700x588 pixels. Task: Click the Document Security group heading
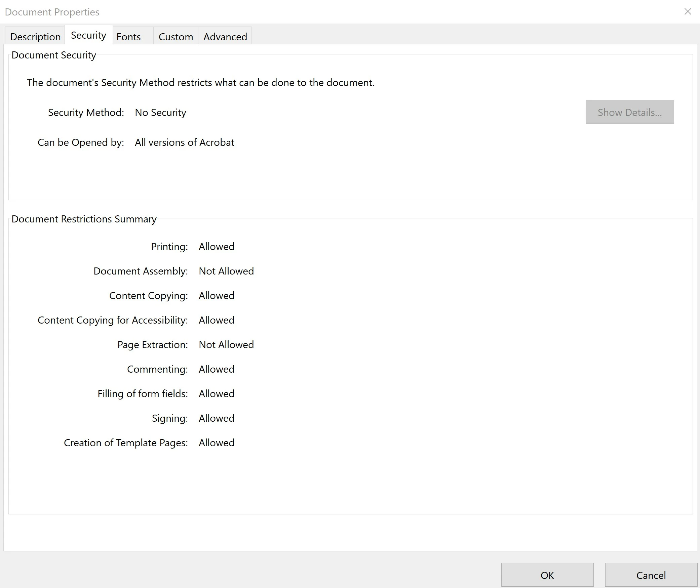tap(54, 55)
